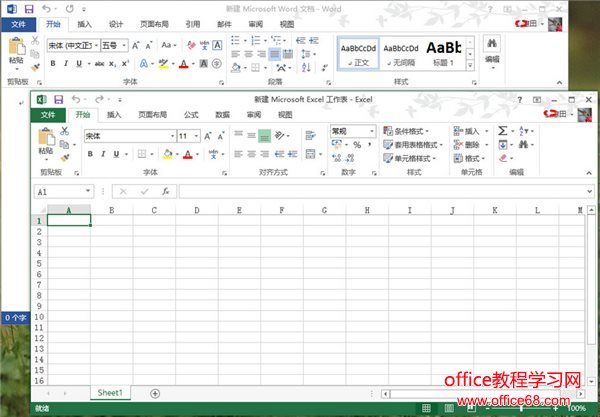Toggle Excel middle align highlighted button

(264, 136)
